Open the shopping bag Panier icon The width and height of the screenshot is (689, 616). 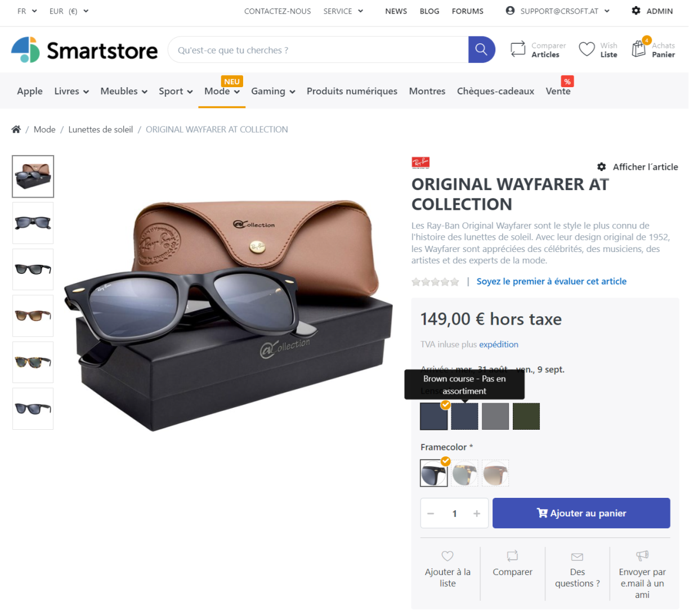click(x=638, y=49)
